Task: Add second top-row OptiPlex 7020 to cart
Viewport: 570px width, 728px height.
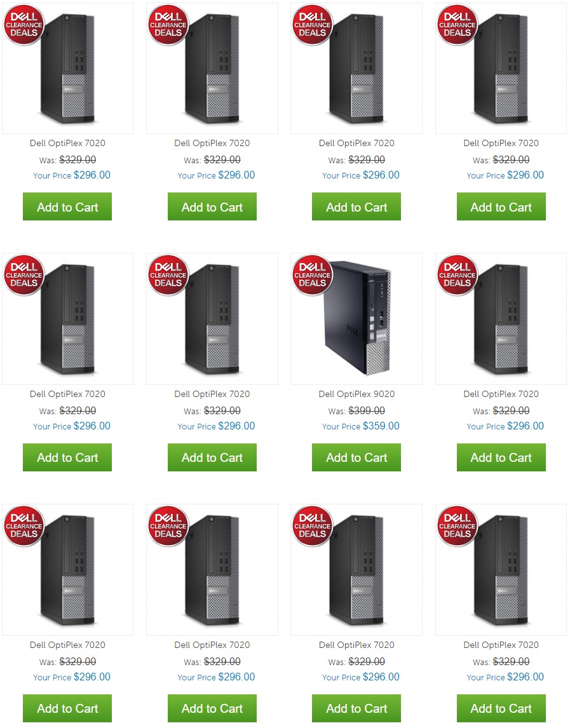Action: tap(212, 206)
